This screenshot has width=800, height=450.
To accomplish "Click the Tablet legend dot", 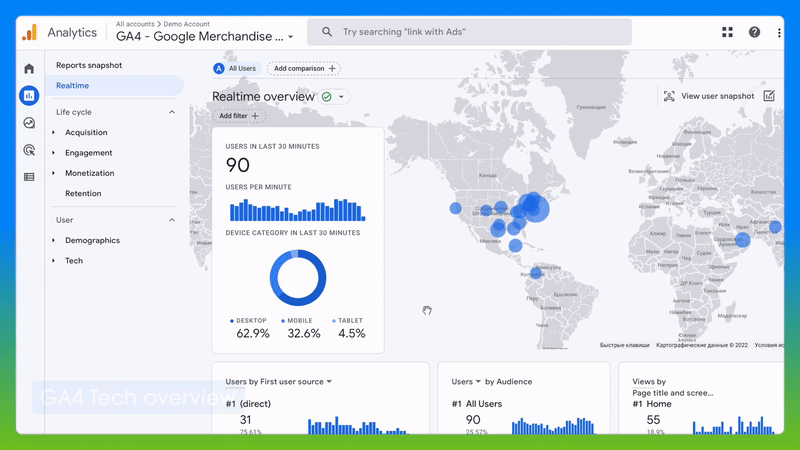I will click(x=334, y=321).
